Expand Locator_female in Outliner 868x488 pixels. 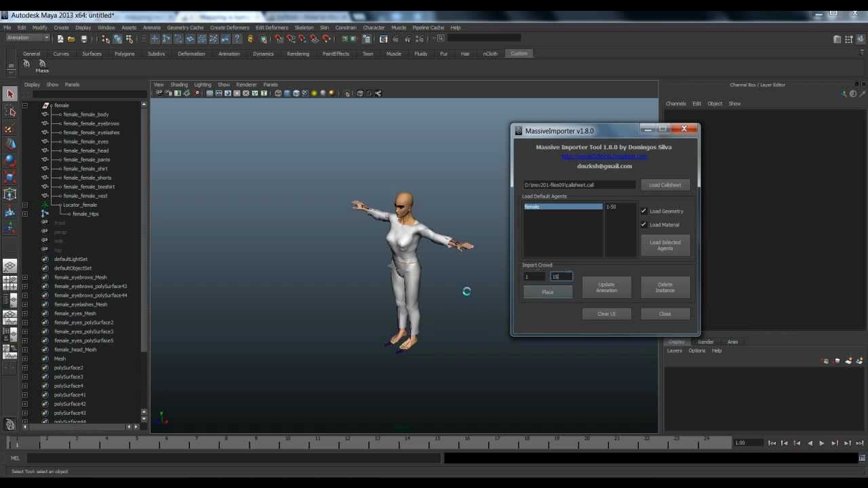coord(25,205)
